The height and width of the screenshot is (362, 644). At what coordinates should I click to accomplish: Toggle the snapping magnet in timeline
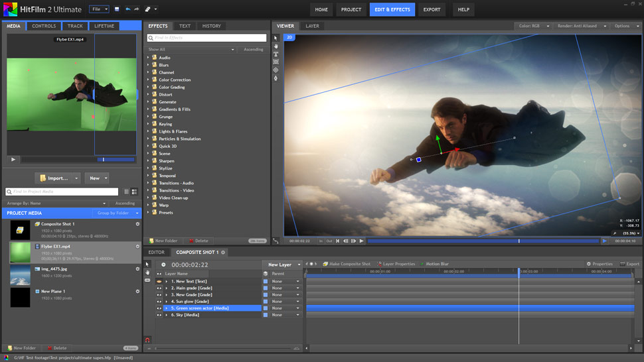147,340
